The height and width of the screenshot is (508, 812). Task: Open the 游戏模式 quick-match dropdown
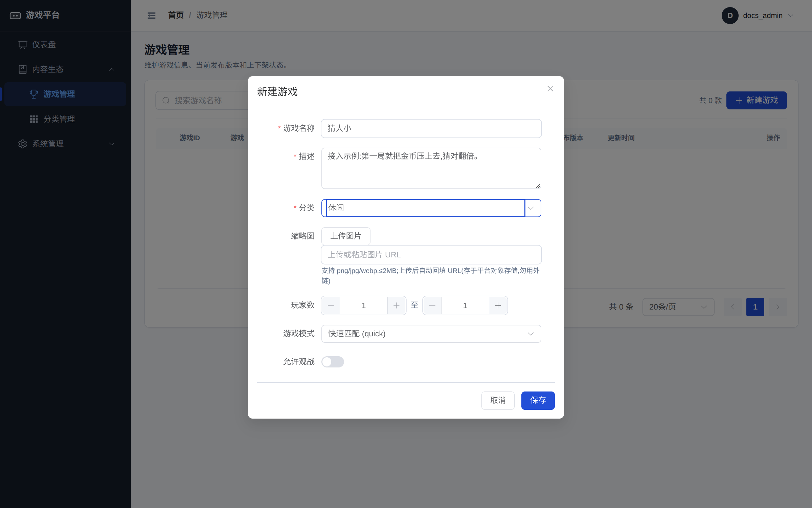pos(431,334)
